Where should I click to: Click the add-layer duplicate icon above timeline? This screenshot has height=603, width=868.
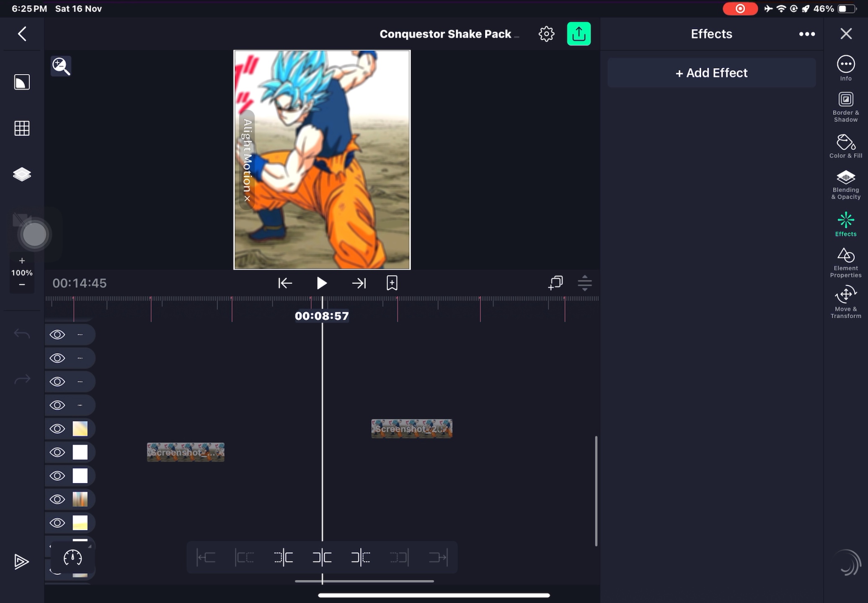[555, 283]
